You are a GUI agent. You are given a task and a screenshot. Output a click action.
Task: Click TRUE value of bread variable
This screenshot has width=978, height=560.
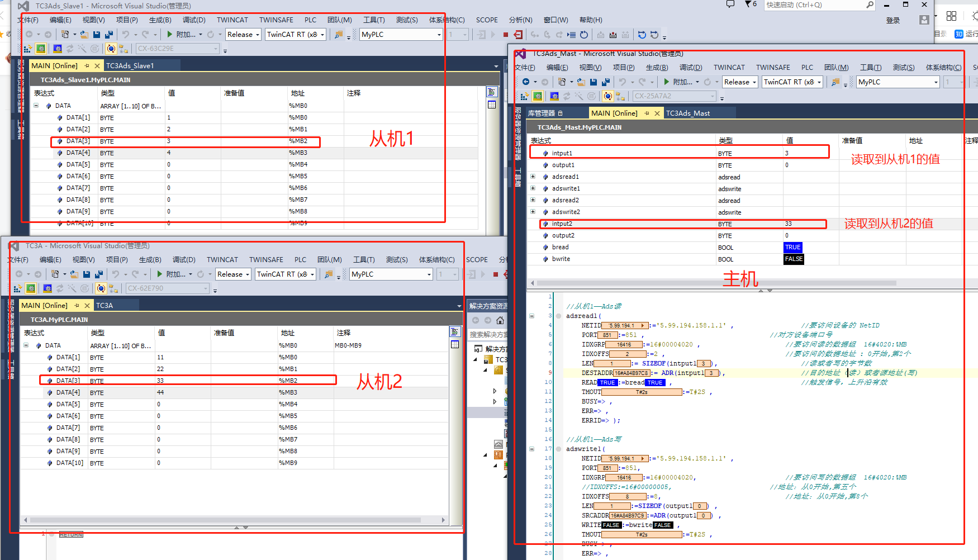792,247
